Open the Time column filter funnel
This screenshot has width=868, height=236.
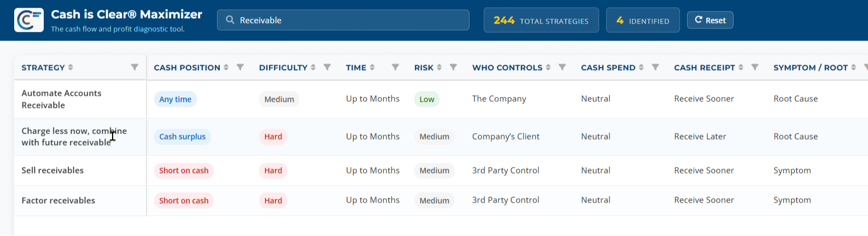[x=395, y=67]
